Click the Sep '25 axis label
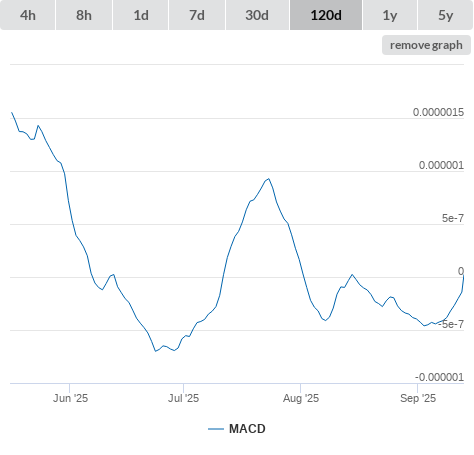The image size is (474, 455). point(418,398)
